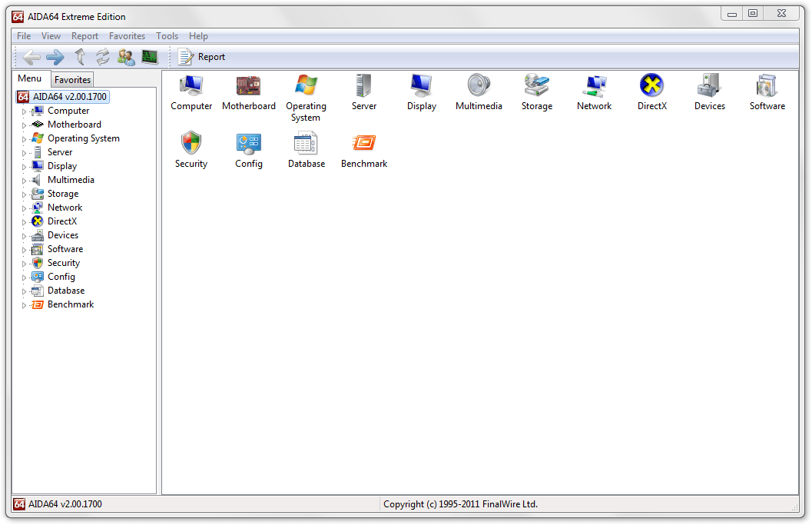Select Display in the tree
This screenshot has height=525, width=812.
[x=62, y=166]
